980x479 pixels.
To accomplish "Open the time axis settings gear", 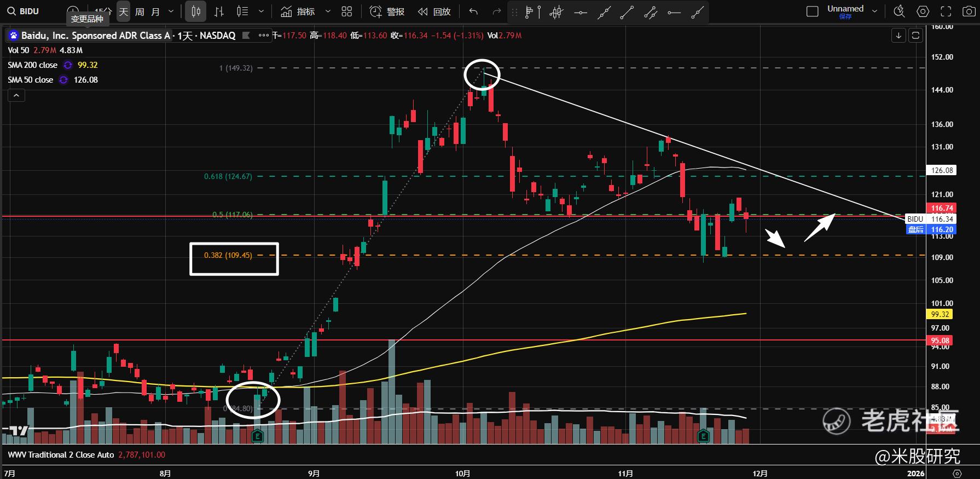I will tap(957, 473).
